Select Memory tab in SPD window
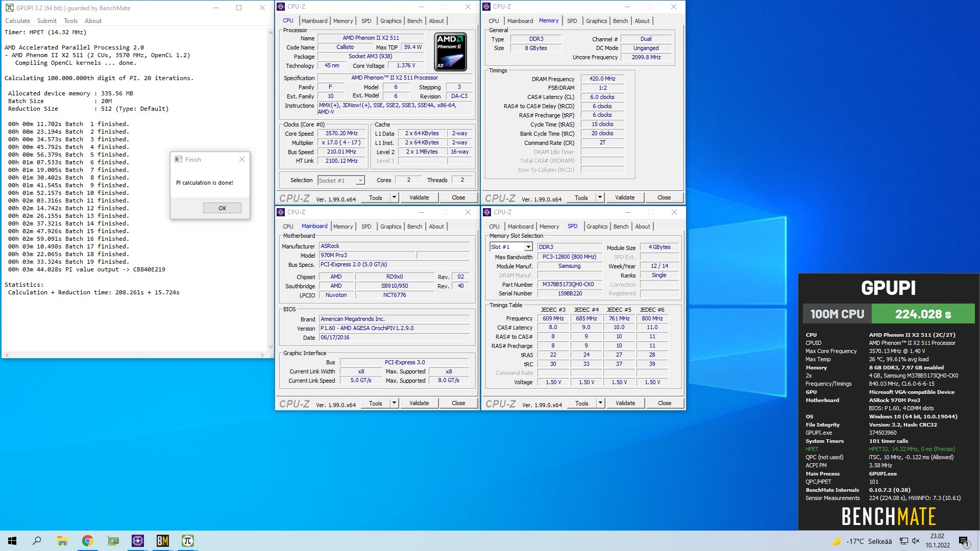The height and width of the screenshot is (551, 980). 549,227
